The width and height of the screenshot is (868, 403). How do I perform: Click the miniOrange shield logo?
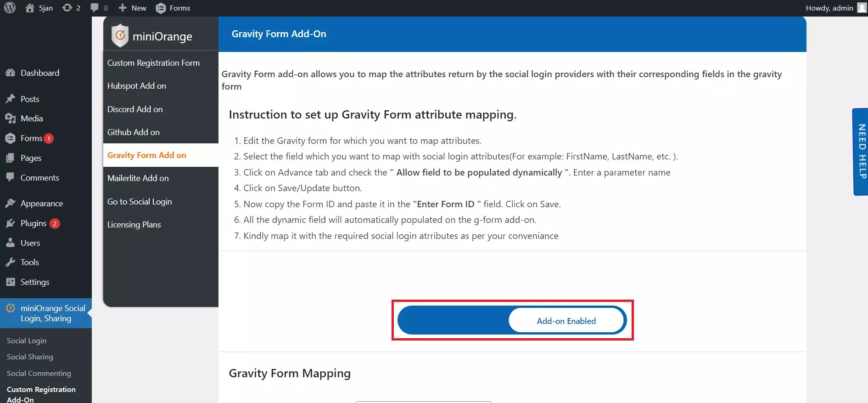coord(120,35)
